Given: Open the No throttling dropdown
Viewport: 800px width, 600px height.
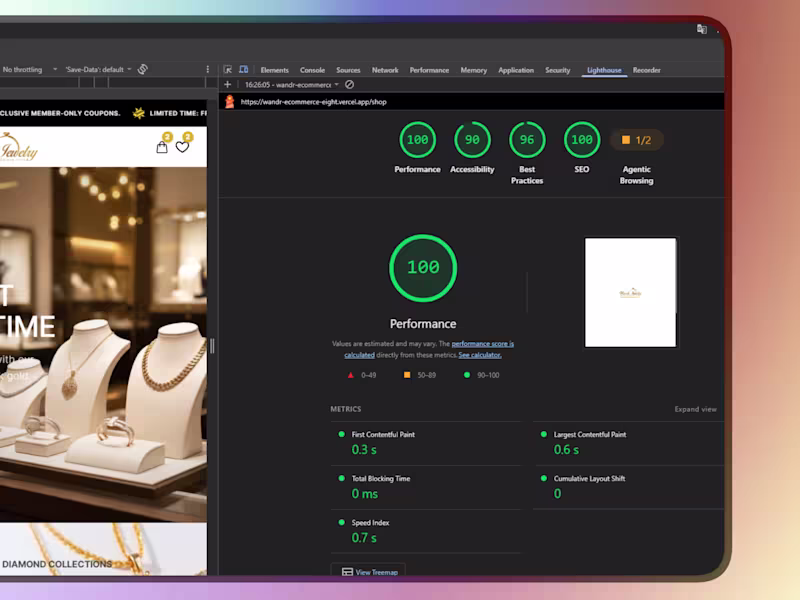Looking at the screenshot, I should pyautogui.click(x=30, y=69).
